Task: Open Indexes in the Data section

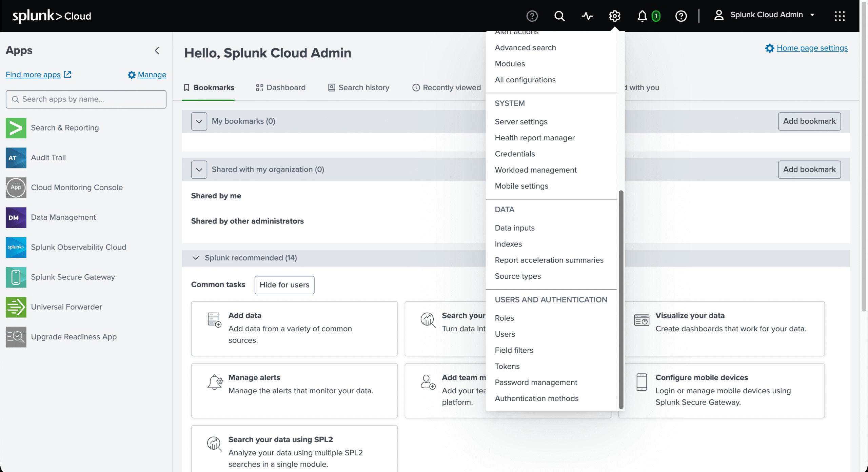Action: [508, 244]
